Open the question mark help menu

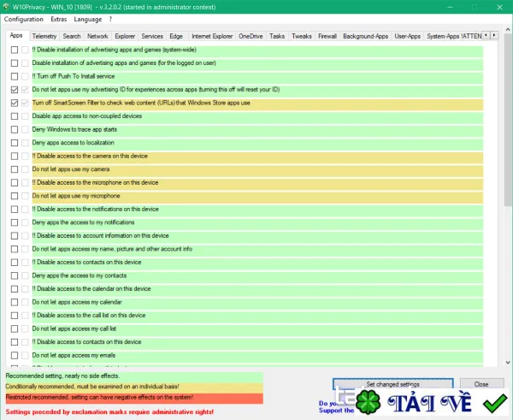[110, 20]
